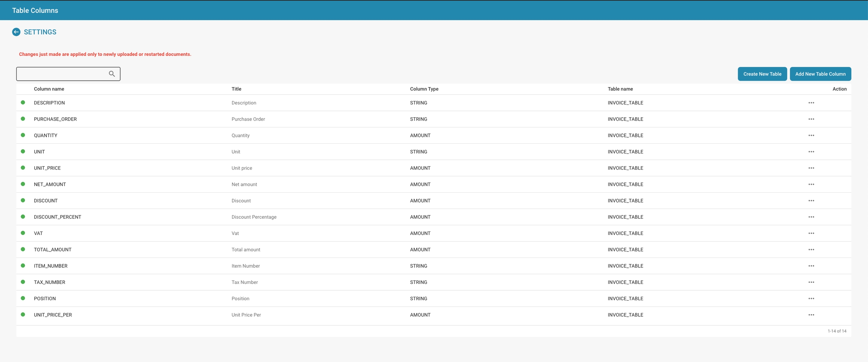Focus the column search input field

[62, 74]
